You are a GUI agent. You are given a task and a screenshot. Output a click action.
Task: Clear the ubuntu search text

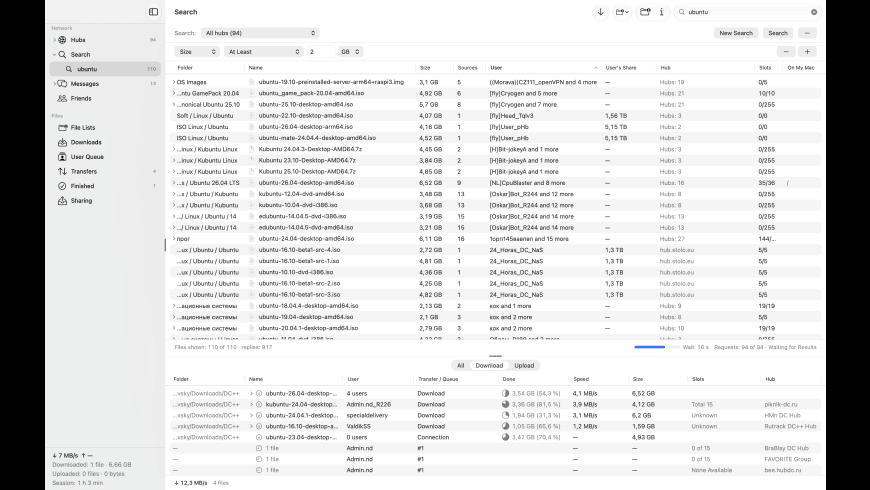tap(814, 12)
